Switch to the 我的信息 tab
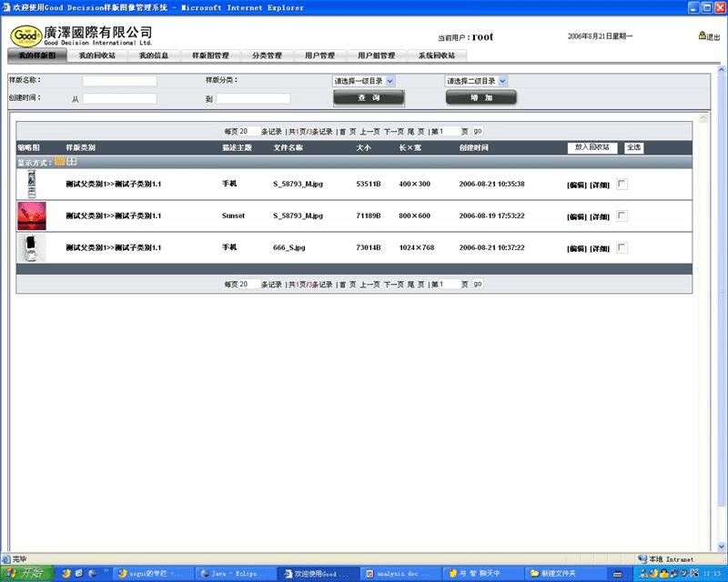 154,55
